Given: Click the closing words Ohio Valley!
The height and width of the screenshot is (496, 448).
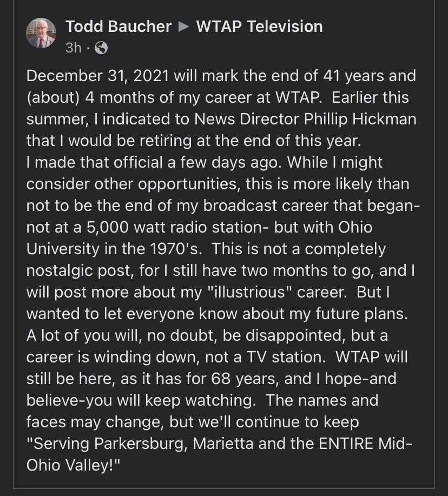Looking at the screenshot, I should click(x=74, y=465).
